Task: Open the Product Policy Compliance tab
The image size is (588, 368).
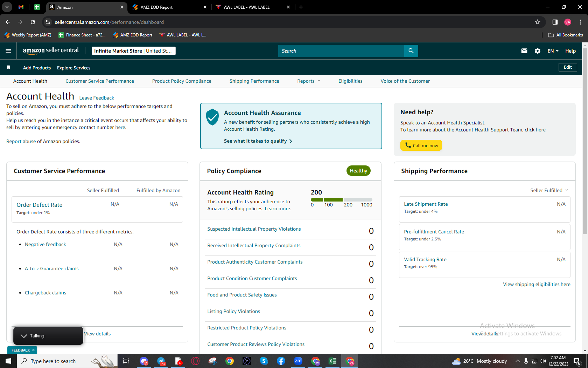Action: pyautogui.click(x=182, y=81)
